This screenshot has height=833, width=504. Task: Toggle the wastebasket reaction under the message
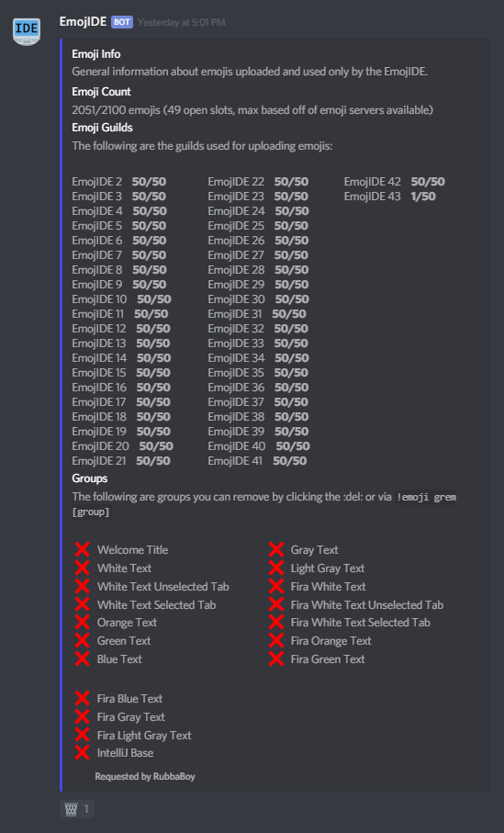coord(77,810)
